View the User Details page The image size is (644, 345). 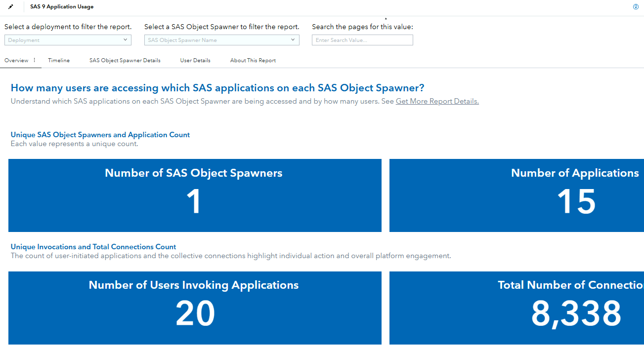click(x=195, y=60)
